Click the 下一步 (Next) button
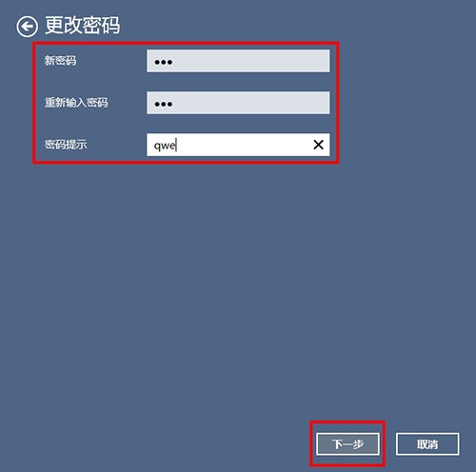 point(347,443)
